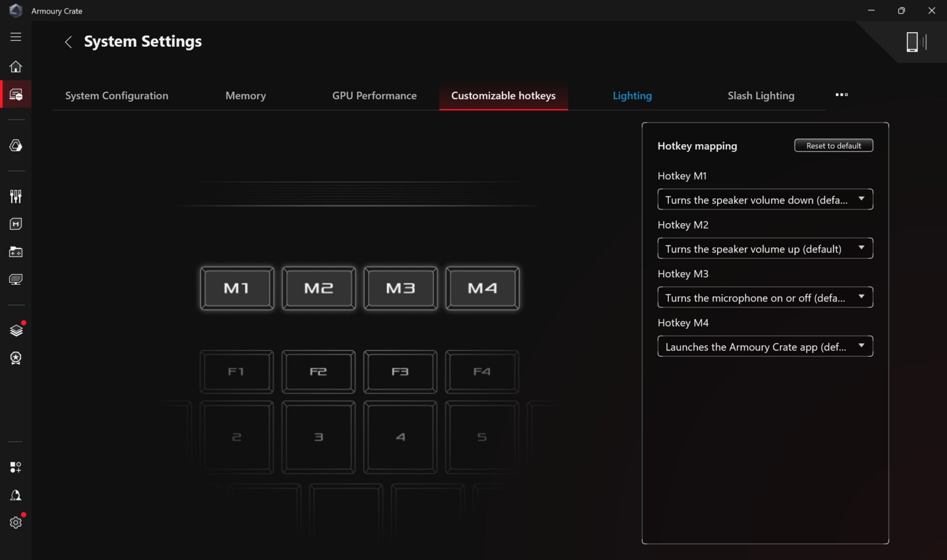Open the award ribbon badge icon

tap(16, 358)
